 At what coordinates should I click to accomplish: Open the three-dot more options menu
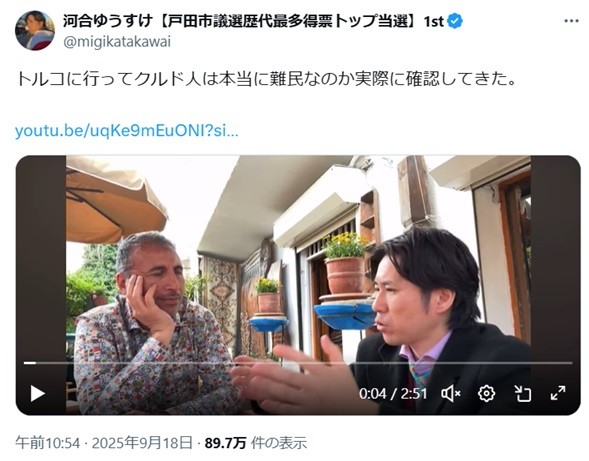pos(571,21)
